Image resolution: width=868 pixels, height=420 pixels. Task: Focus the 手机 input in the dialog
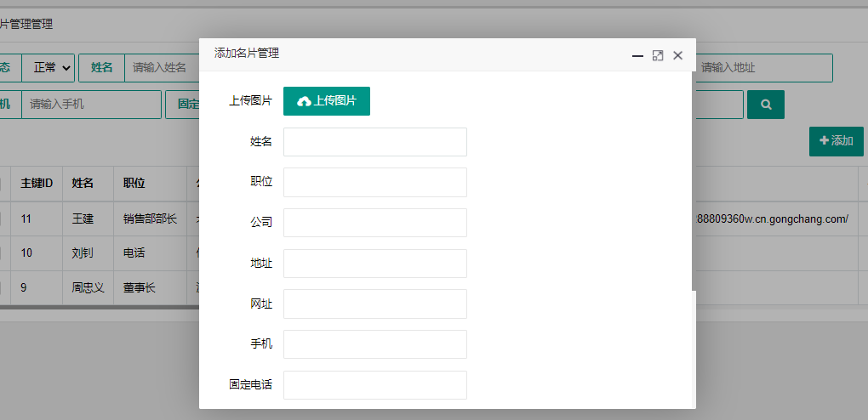pyautogui.click(x=375, y=344)
